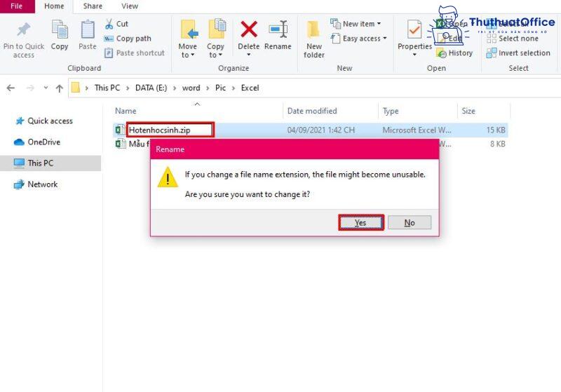The height and width of the screenshot is (392, 561).
Task: Click the New folder icon
Action: point(313,29)
